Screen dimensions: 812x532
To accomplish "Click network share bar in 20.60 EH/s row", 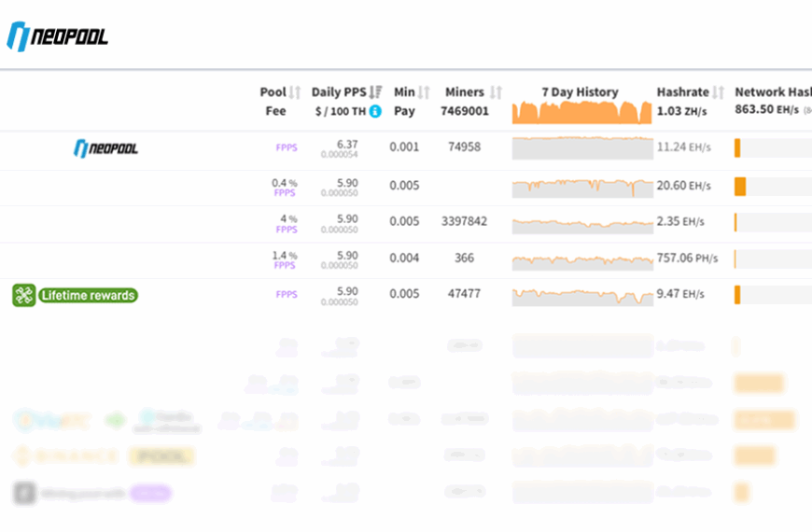I will [x=740, y=187].
